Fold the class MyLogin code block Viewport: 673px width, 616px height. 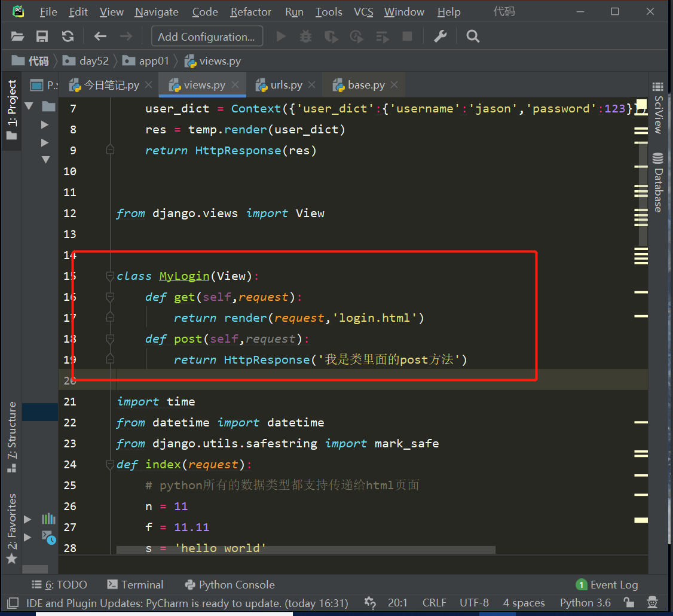[111, 276]
